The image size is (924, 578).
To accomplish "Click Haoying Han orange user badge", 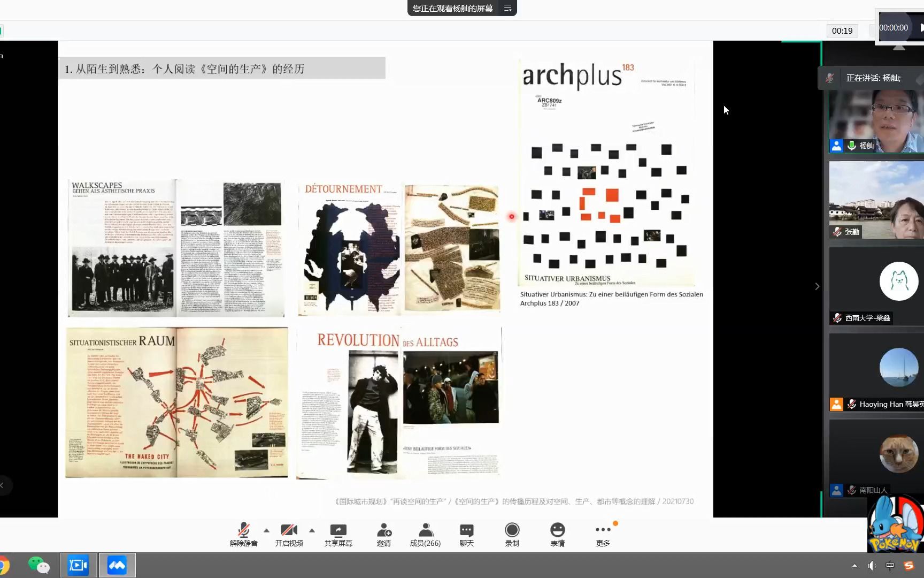I will pos(837,404).
